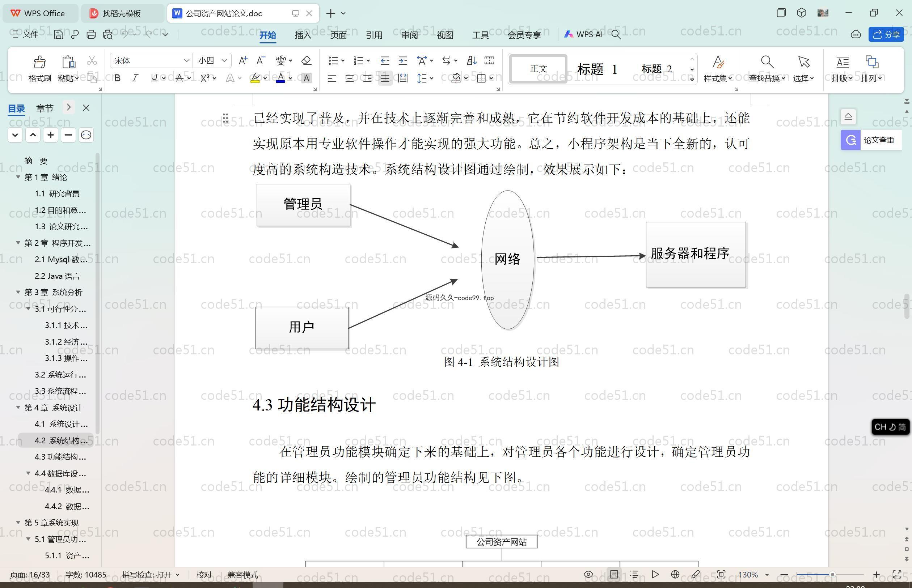Switch to the 章节 tab in navigation pane
This screenshot has height=588, width=912.
tap(45, 108)
